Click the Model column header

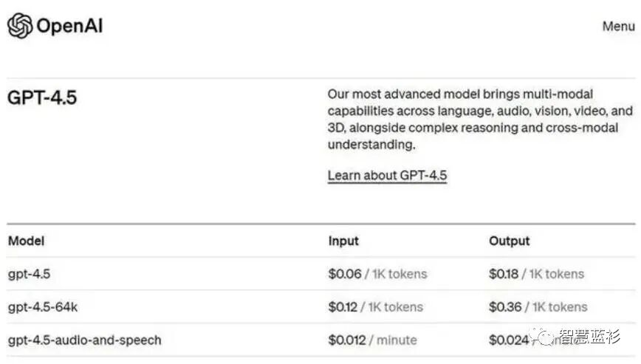click(x=26, y=241)
